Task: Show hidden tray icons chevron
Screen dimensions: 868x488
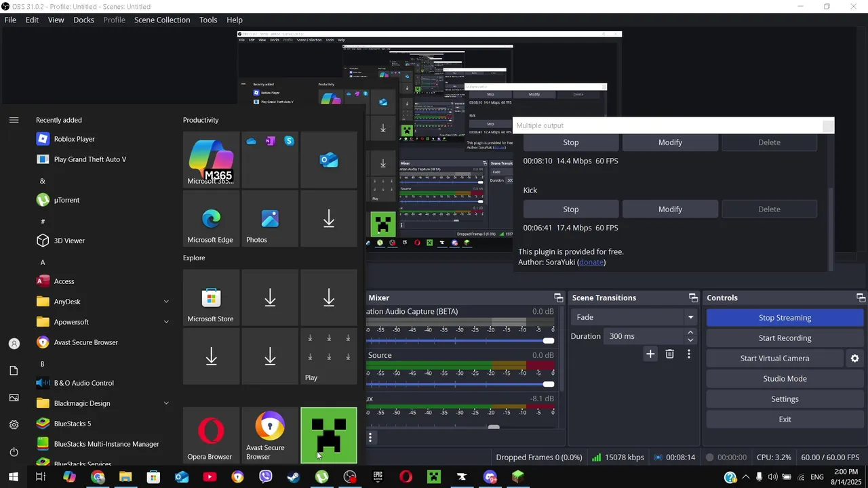Action: click(x=745, y=477)
